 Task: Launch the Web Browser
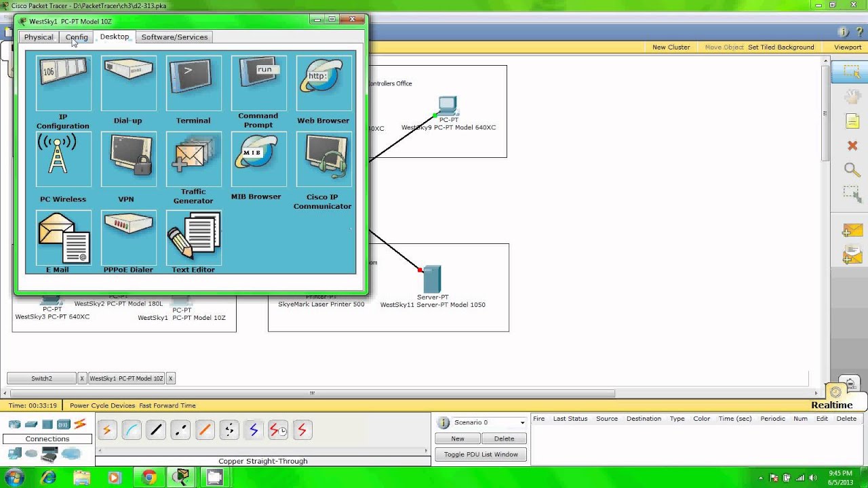(x=323, y=83)
